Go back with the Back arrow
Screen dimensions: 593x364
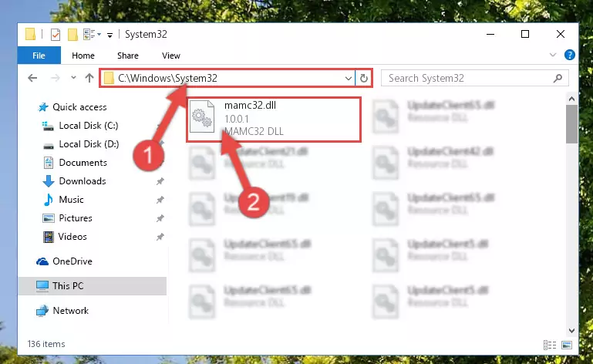32,78
